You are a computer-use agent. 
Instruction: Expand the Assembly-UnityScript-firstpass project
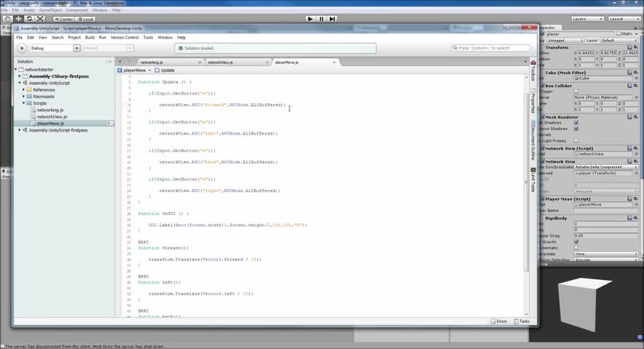(x=20, y=130)
